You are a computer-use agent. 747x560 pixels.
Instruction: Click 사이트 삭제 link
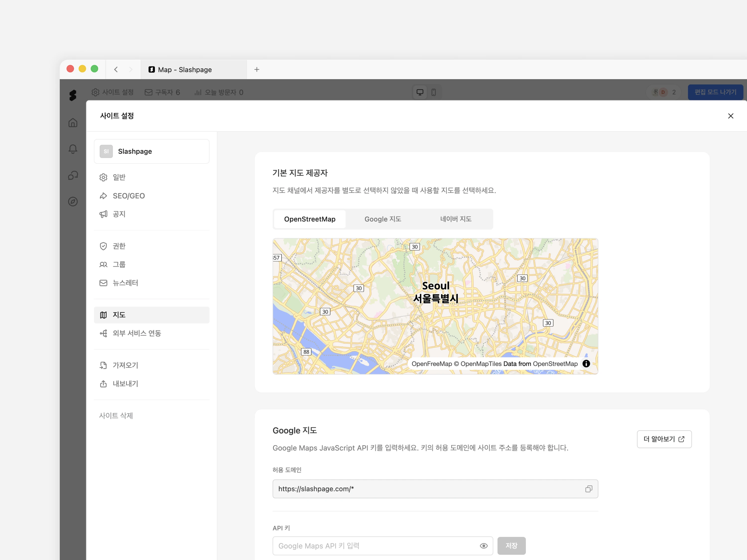[x=116, y=416]
